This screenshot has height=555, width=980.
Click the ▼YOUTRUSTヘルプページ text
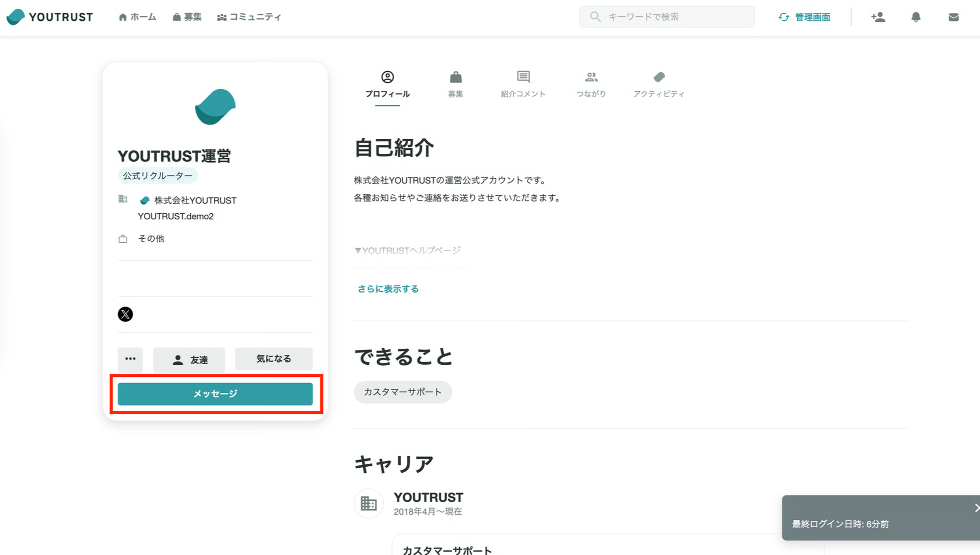(407, 250)
